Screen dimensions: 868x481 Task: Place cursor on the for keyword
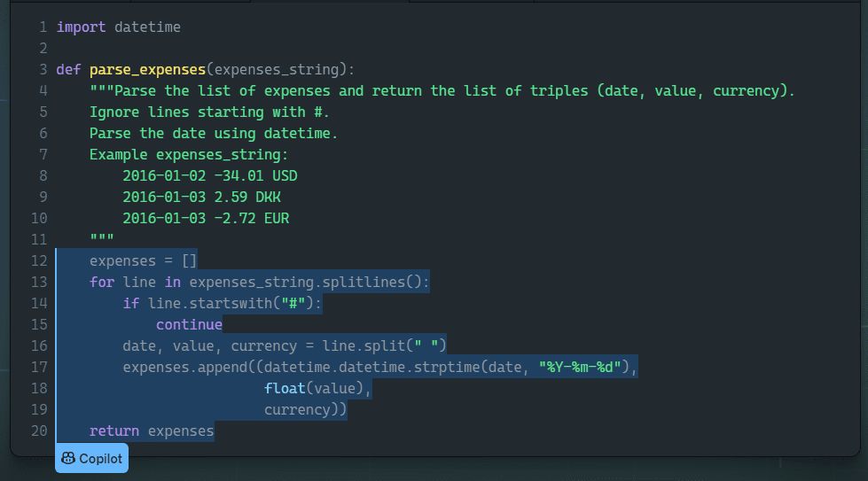[x=102, y=283]
